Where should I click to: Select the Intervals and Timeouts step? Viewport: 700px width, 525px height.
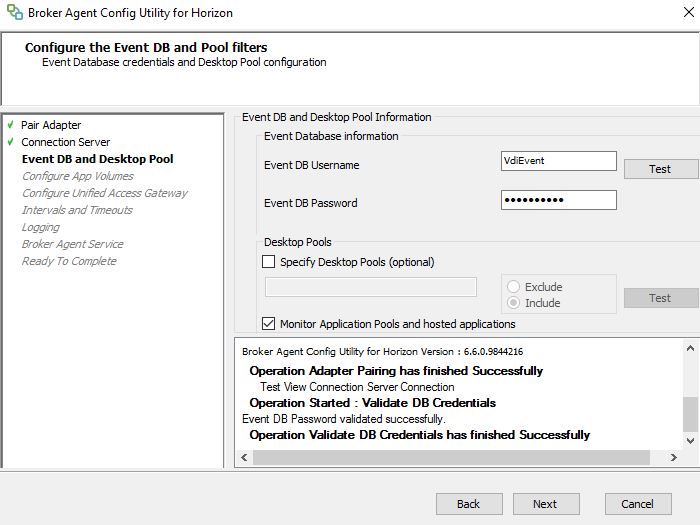(x=77, y=210)
